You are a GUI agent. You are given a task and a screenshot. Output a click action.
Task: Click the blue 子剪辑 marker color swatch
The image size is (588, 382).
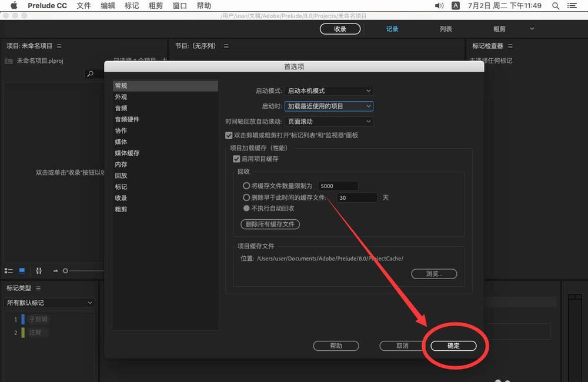(x=22, y=319)
